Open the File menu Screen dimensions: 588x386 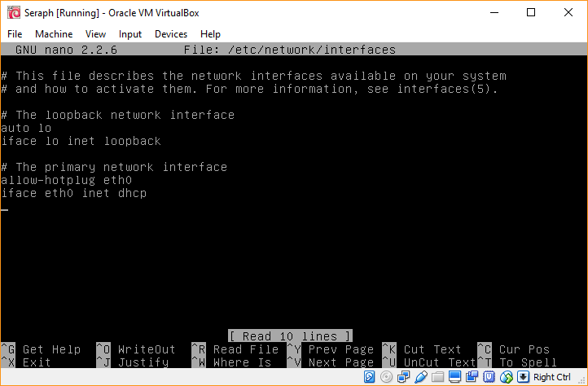(x=15, y=34)
